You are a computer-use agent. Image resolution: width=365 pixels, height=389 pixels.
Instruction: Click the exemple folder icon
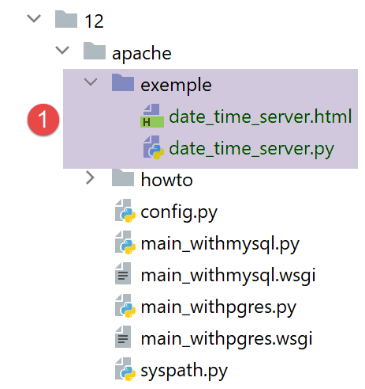pos(123,82)
